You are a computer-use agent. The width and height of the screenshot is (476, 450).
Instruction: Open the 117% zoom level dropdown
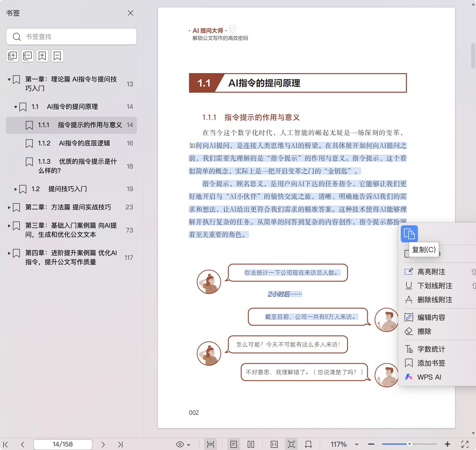point(356,445)
